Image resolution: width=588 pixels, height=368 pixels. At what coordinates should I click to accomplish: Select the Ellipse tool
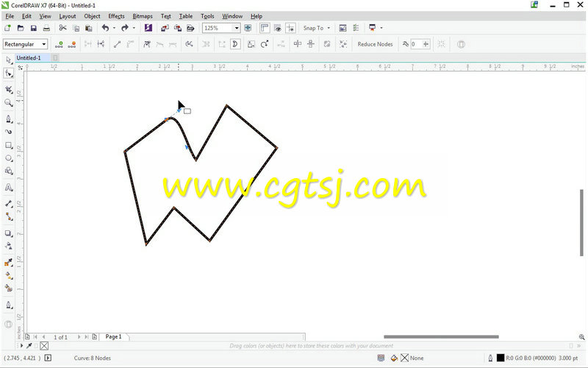(x=9, y=158)
